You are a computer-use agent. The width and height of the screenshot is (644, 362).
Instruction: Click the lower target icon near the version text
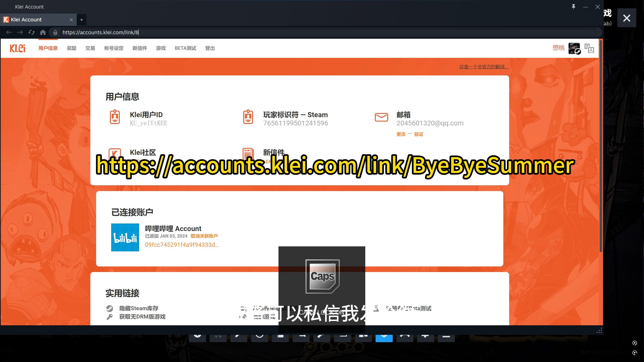[x=635, y=353]
